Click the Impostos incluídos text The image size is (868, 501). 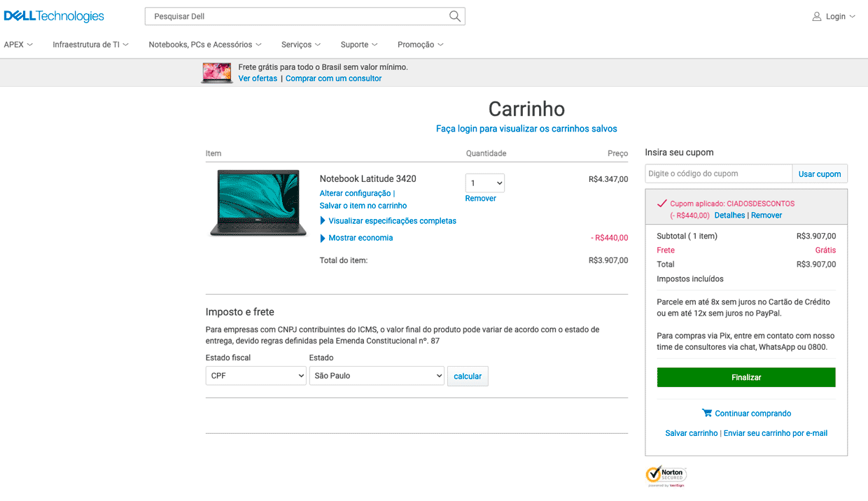click(690, 278)
